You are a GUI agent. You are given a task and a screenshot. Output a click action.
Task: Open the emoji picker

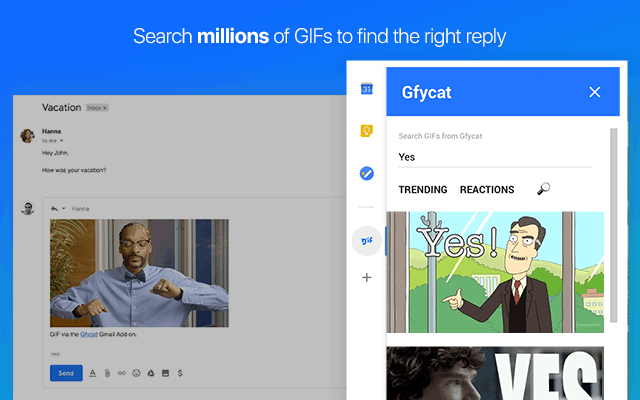point(135,373)
